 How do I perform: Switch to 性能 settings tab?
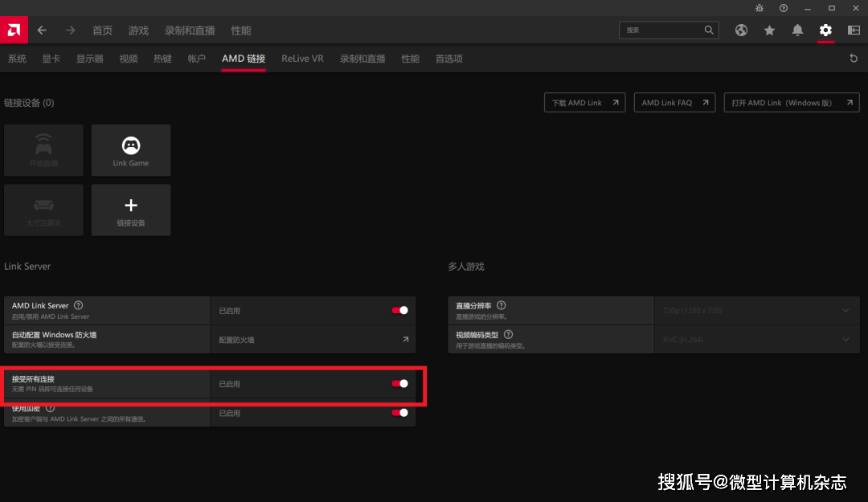tap(410, 59)
